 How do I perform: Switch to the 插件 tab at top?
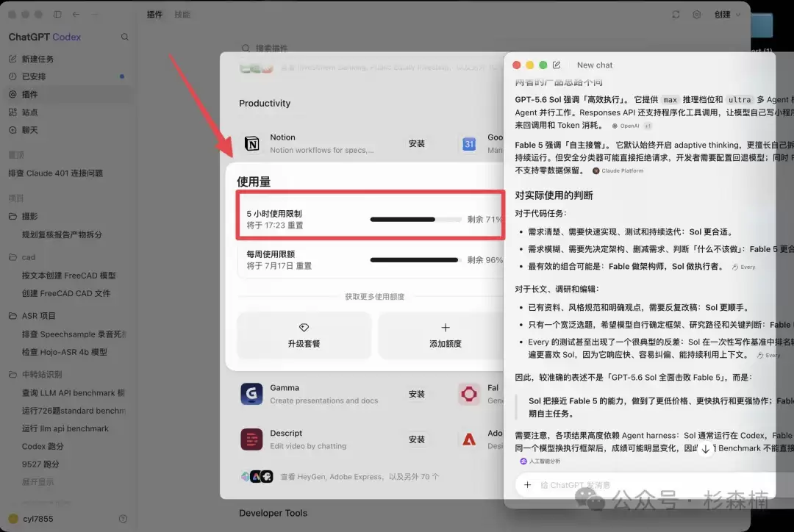tap(154, 14)
